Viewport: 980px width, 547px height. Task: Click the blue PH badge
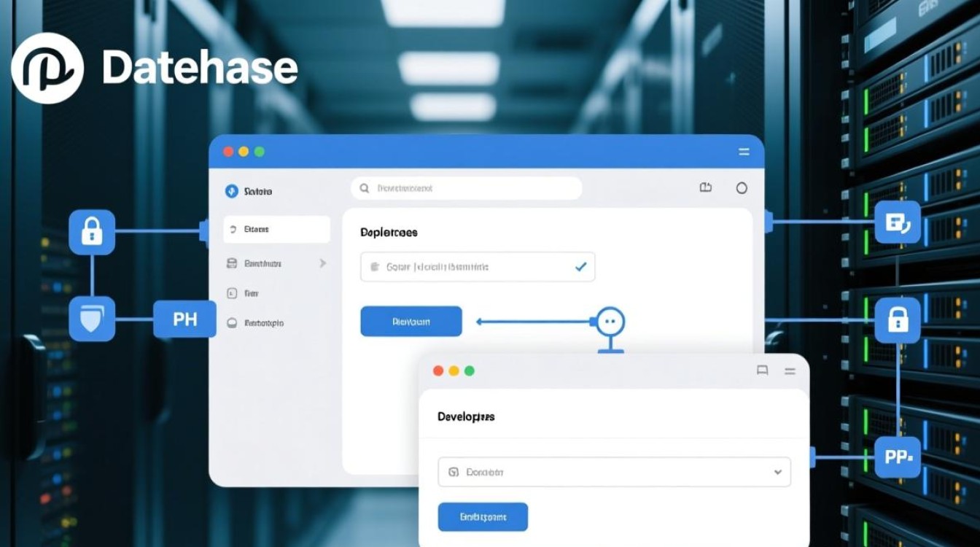(184, 319)
